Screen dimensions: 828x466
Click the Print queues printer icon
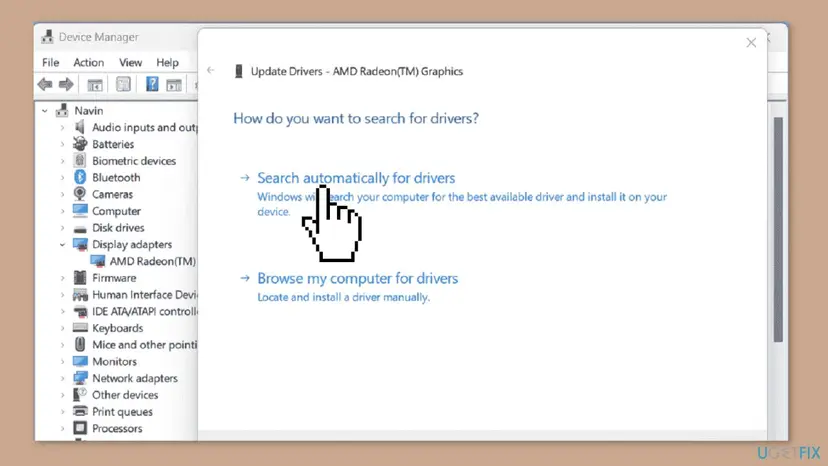click(80, 411)
